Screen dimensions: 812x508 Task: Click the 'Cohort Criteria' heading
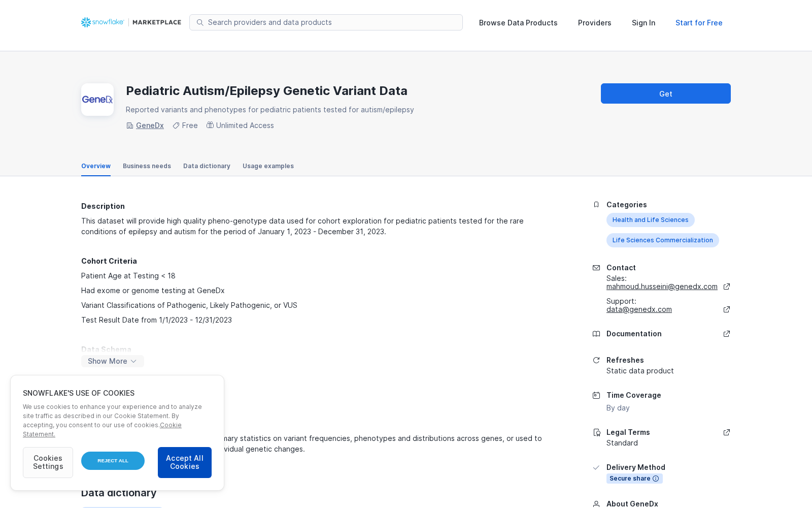tap(109, 261)
